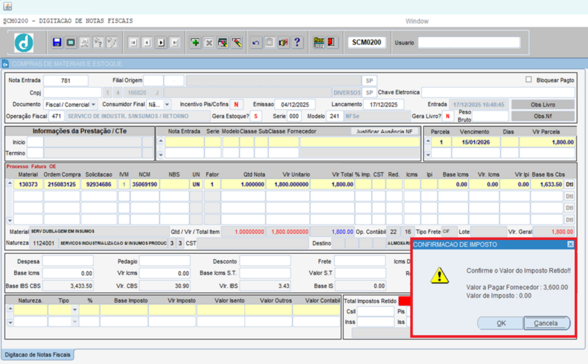Click the green plus insert record icon
This screenshot has height=364, width=588.
point(195,43)
